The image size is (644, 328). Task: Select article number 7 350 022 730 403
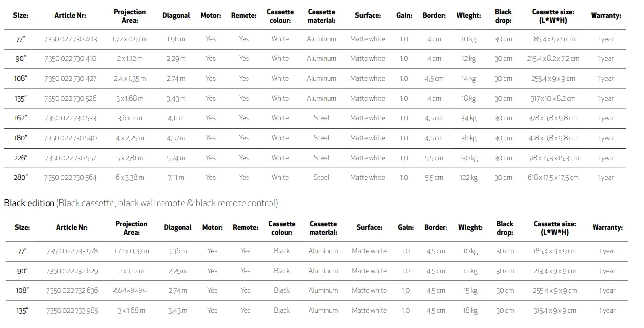tap(70, 39)
